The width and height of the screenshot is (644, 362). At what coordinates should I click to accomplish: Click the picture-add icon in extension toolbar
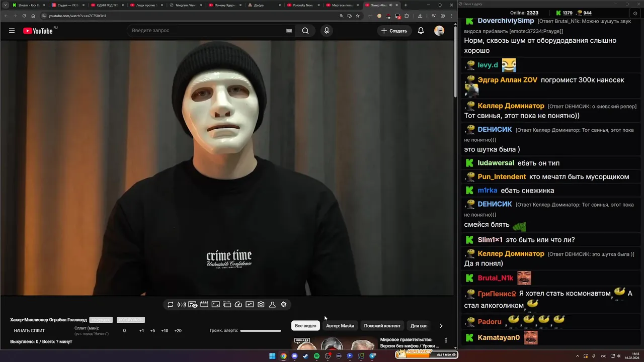(x=250, y=305)
